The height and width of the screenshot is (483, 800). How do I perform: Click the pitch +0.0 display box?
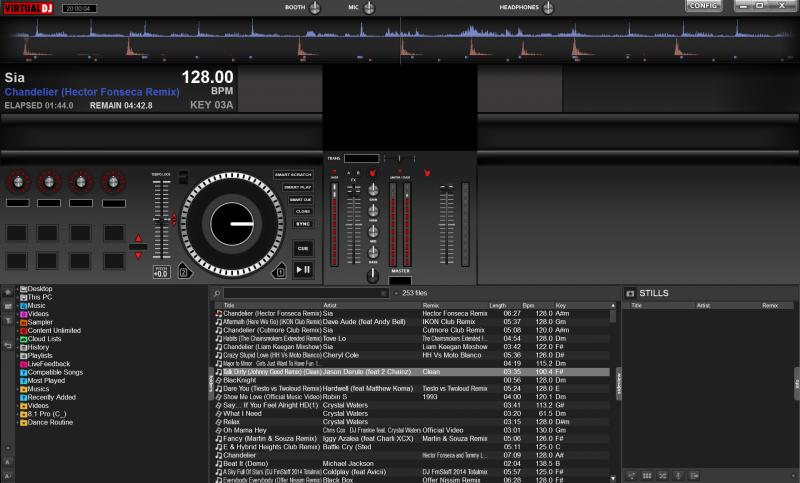(161, 272)
